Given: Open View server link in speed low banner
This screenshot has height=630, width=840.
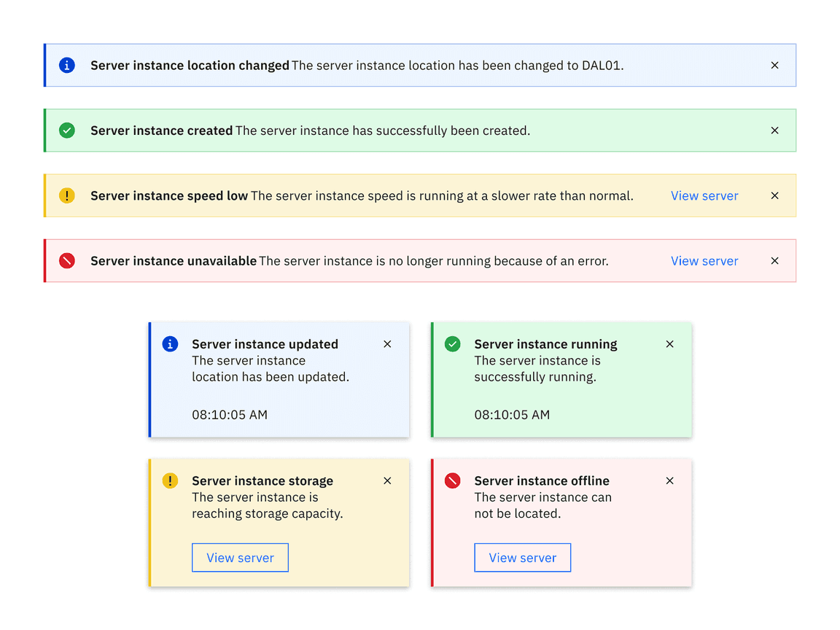Looking at the screenshot, I should (x=704, y=195).
